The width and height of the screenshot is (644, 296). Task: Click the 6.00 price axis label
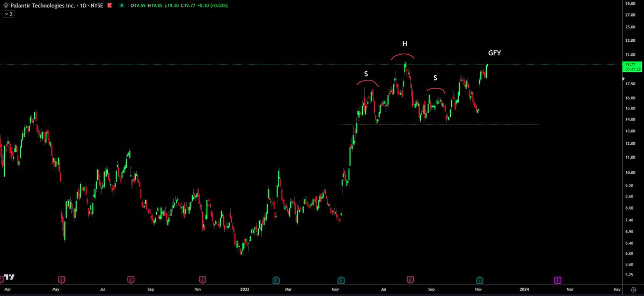(x=630, y=254)
